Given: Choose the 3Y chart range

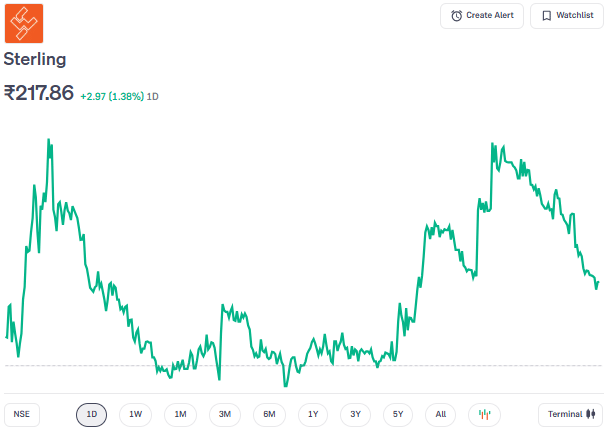Looking at the screenshot, I should [356, 414].
